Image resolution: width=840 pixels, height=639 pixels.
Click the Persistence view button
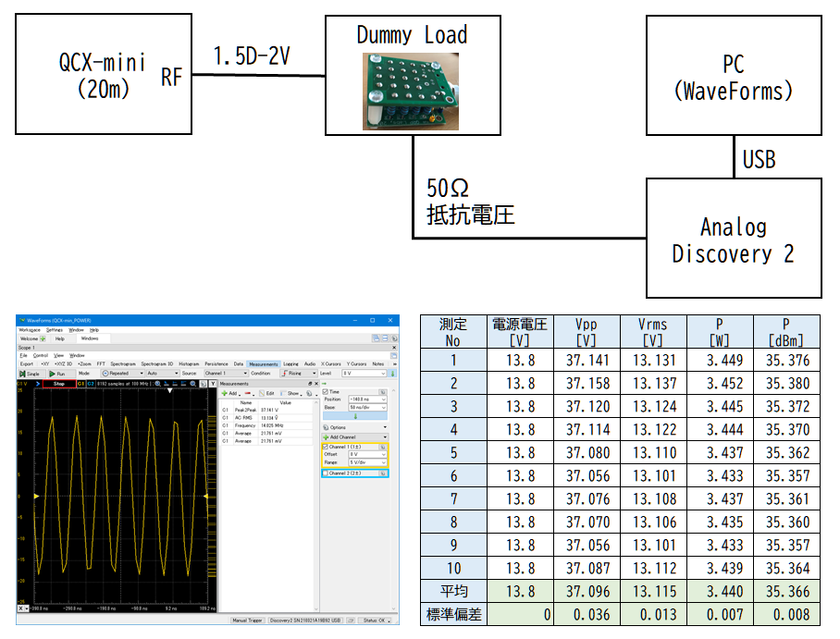pyautogui.click(x=216, y=363)
